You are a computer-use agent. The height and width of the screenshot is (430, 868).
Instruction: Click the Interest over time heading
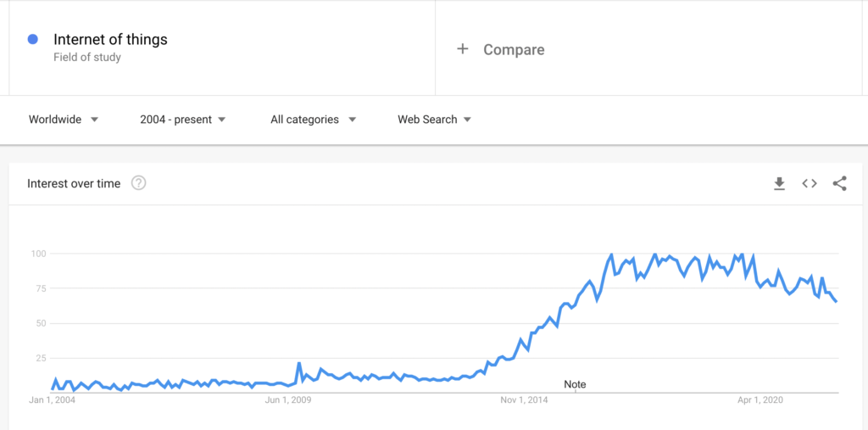[x=74, y=183]
